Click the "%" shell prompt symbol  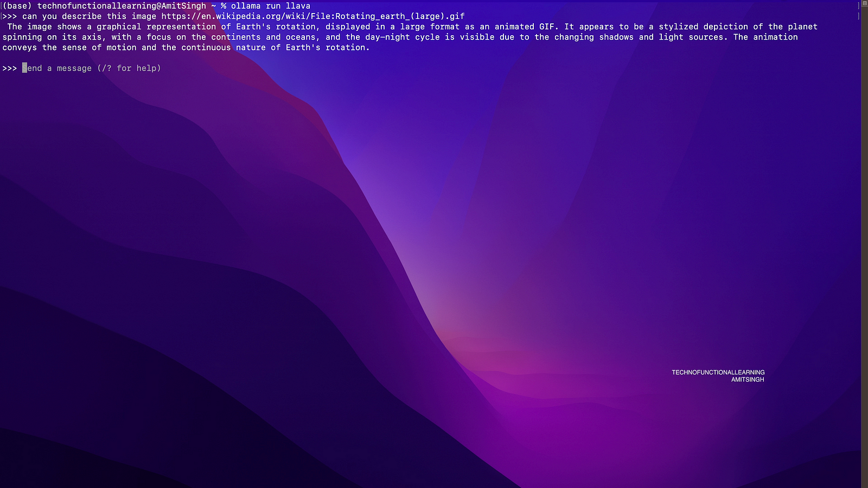(x=224, y=6)
